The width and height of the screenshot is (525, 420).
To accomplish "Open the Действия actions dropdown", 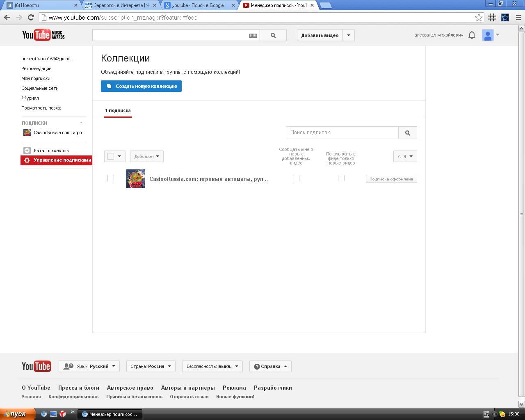I will click(147, 156).
